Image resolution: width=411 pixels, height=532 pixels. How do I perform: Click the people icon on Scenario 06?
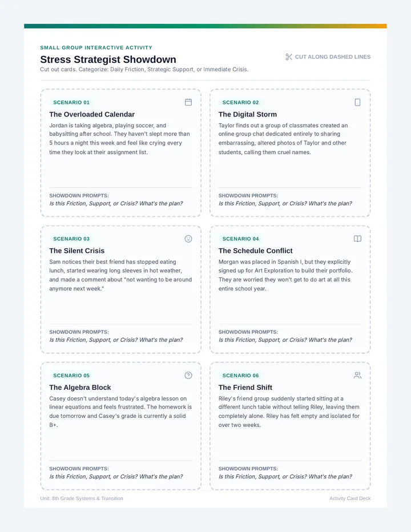coord(357,375)
